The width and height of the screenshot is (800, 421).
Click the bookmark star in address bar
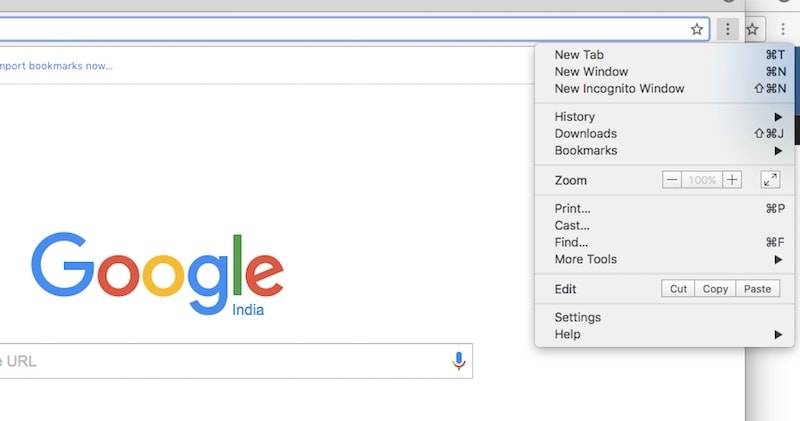click(697, 30)
